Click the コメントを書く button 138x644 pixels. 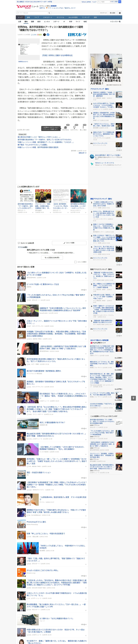coord(69,243)
